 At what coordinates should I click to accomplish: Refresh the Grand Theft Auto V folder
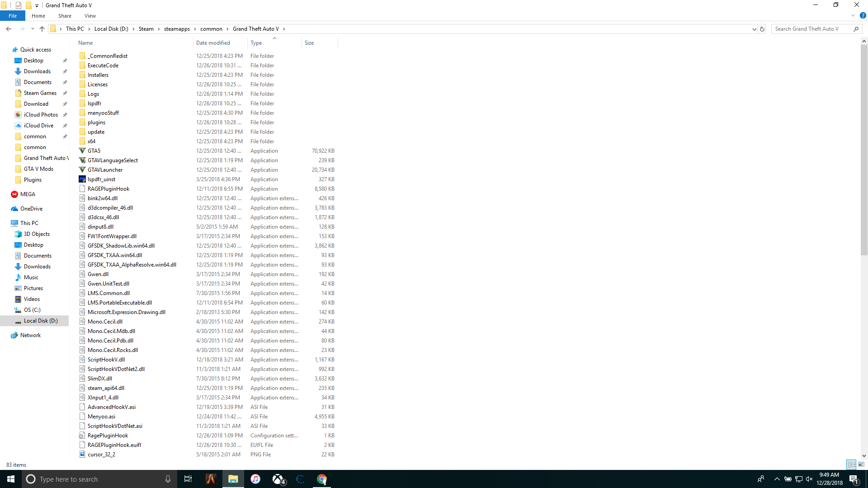coord(762,29)
